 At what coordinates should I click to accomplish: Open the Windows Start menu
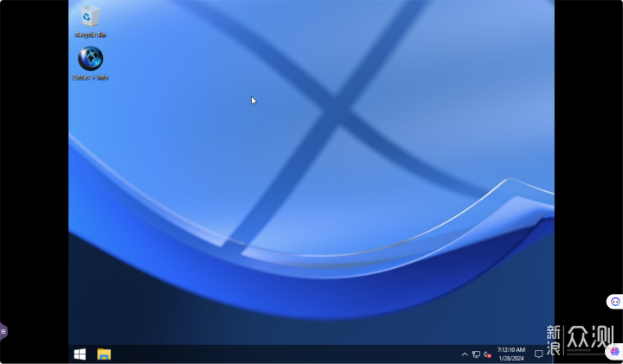coord(80,354)
